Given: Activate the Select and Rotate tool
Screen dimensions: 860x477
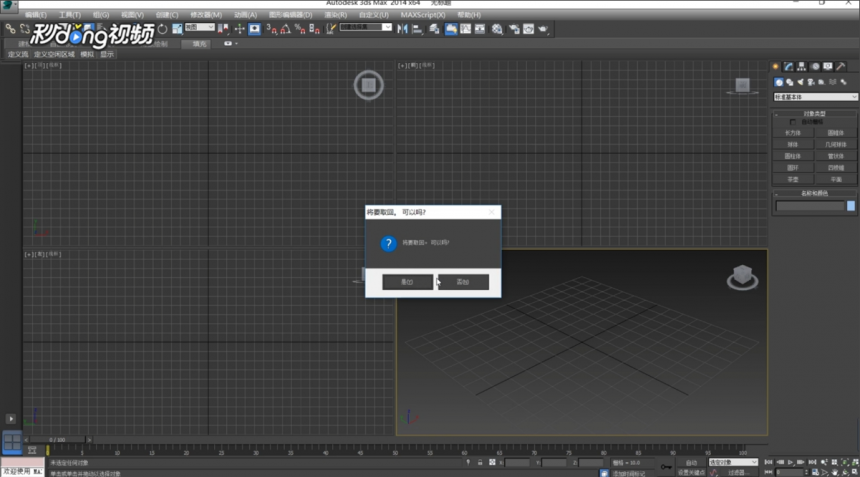Looking at the screenshot, I should (x=163, y=29).
